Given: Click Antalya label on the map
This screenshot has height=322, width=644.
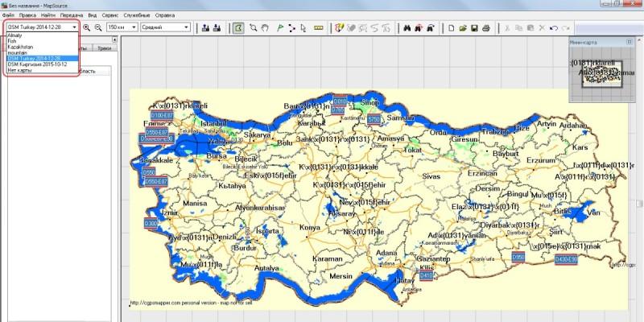Looking at the screenshot, I should tap(266, 268).
